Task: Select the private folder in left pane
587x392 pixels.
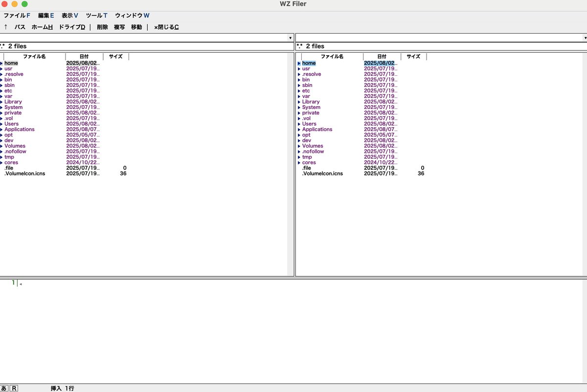Action: point(13,113)
